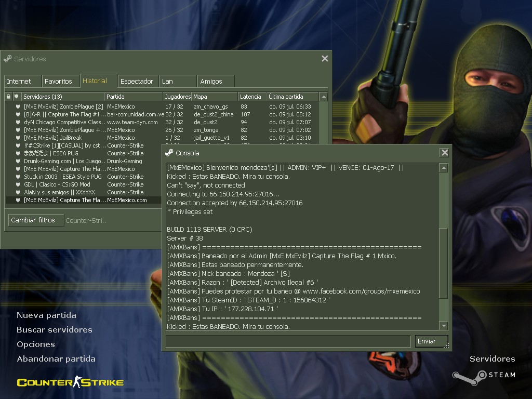This screenshot has height=399, width=532.
Task: Select the Drunk-Gaming.com server row
Action: (84, 161)
